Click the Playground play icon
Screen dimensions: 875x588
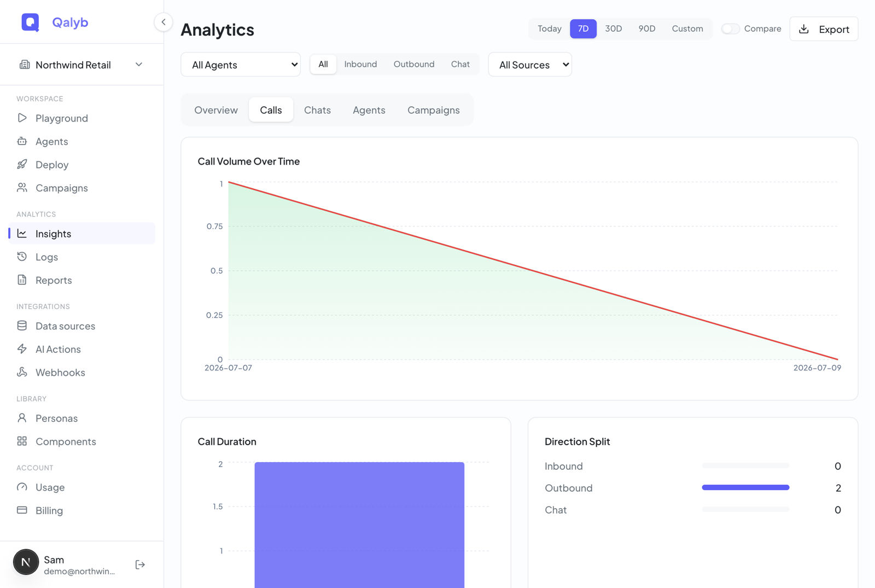click(x=22, y=118)
